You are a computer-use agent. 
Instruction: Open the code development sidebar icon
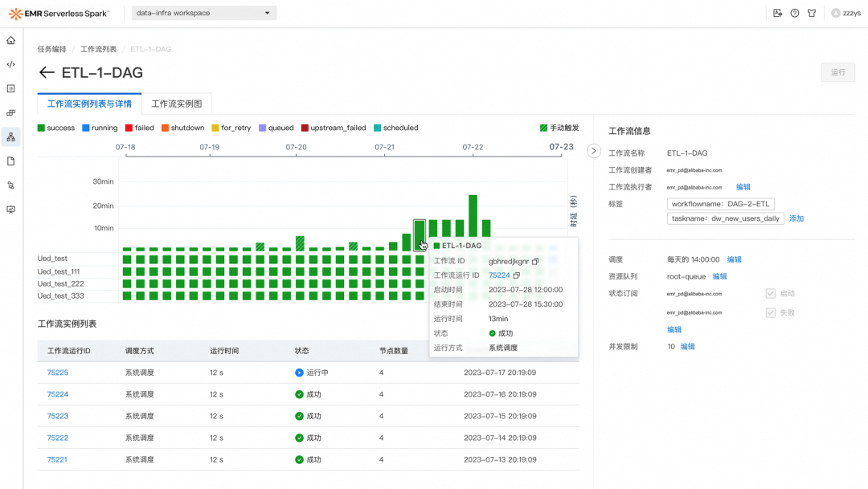click(10, 64)
